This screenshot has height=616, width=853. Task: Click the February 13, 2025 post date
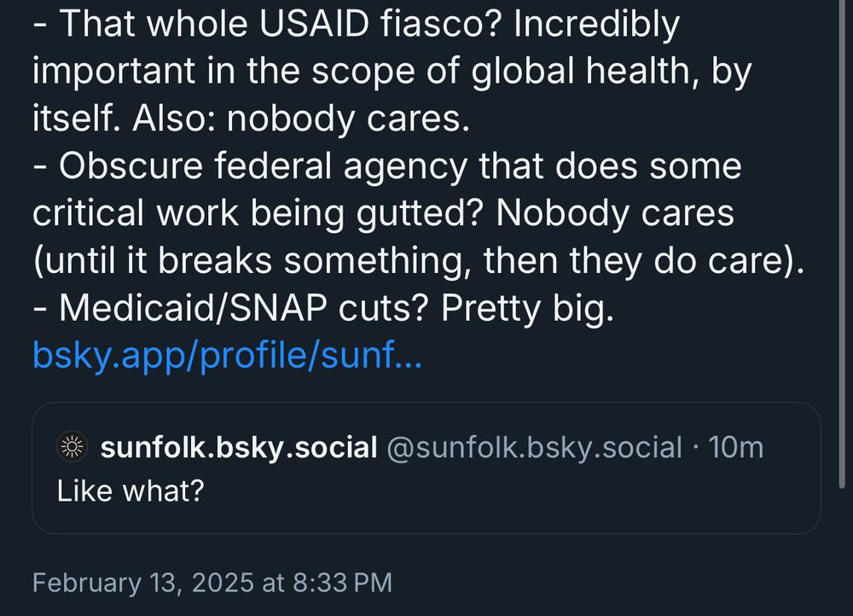(142, 583)
